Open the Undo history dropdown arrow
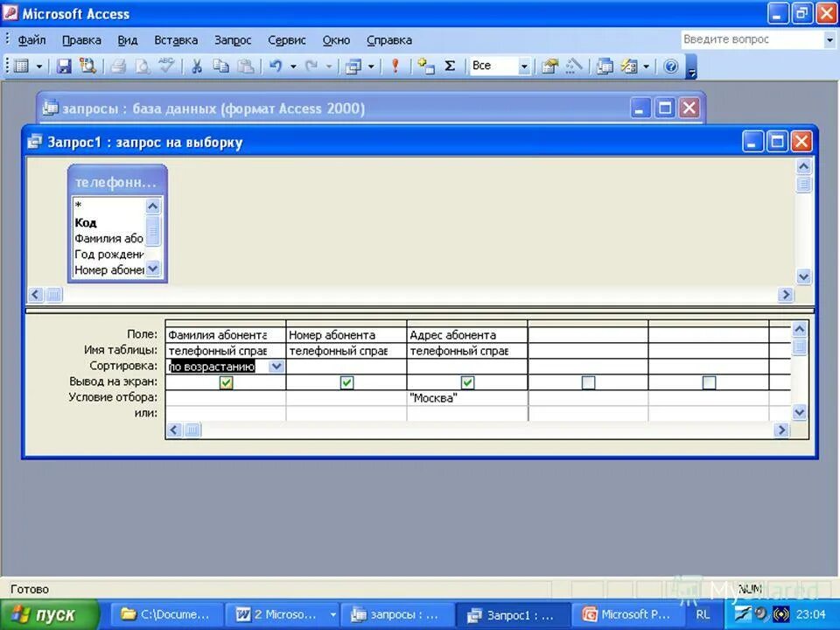 coord(293,66)
